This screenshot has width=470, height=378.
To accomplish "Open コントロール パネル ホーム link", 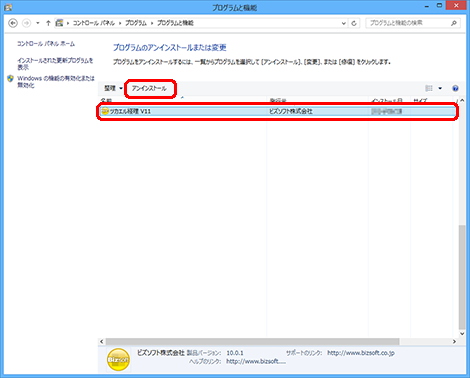I will tap(46, 44).
